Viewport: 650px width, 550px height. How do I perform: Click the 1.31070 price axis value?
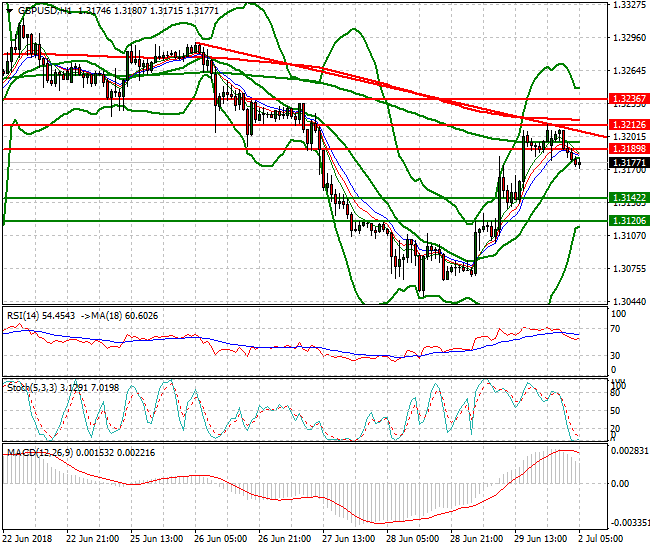(x=629, y=236)
